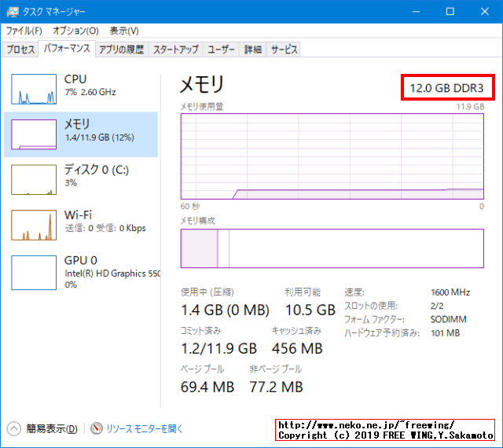Image resolution: width=503 pixels, height=448 pixels.
Task: Click the Task Manager app icon in title bar
Action: pyautogui.click(x=13, y=12)
